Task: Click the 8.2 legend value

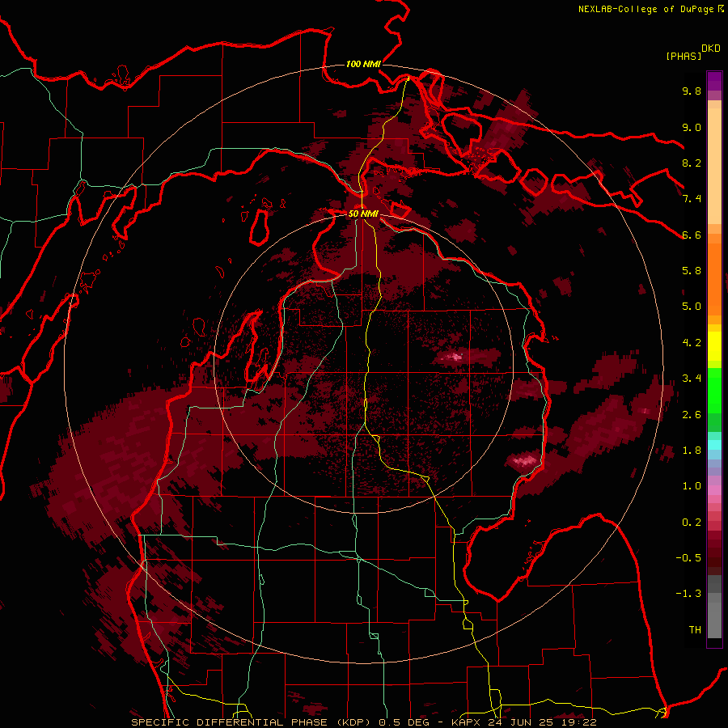Action: pyautogui.click(x=692, y=163)
